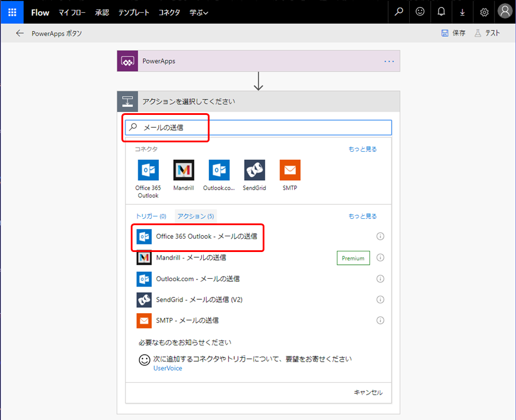516x420 pixels.
Task: Open the notifications bell icon
Action: click(x=441, y=12)
